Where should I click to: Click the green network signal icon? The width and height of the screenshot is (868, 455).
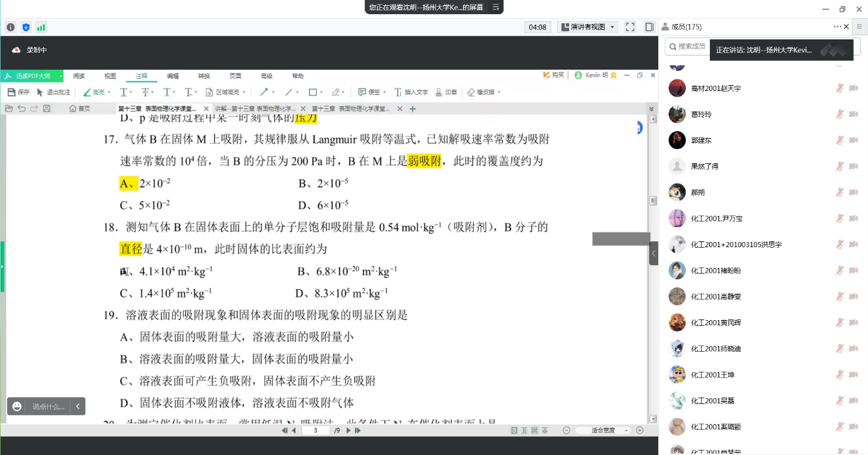pyautogui.click(x=41, y=27)
